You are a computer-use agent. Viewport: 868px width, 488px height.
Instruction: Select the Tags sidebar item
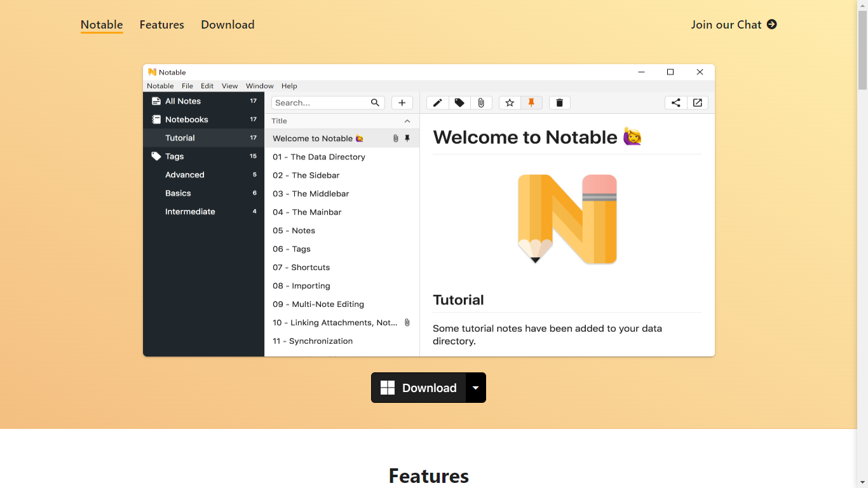tap(174, 156)
